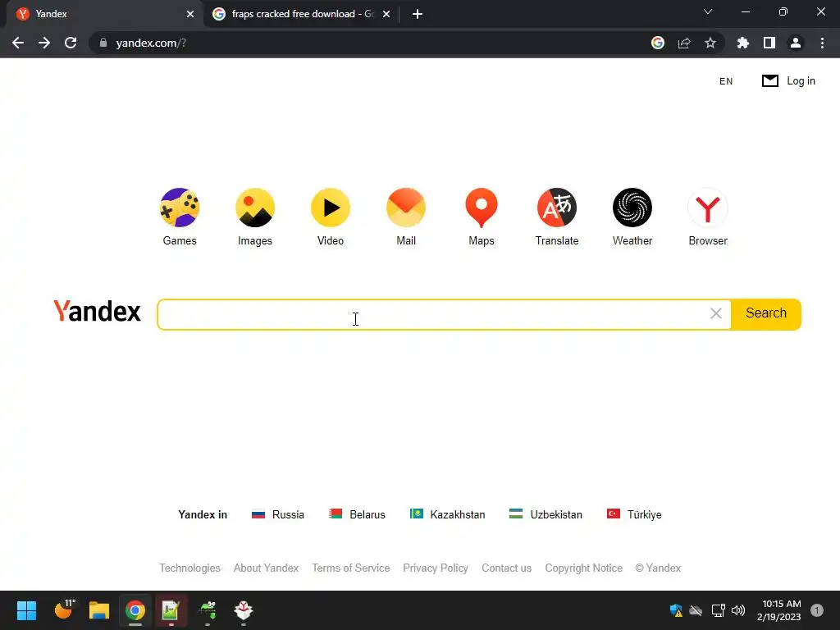Change language via EN selector
Viewport: 840px width, 630px height.
pyautogui.click(x=726, y=81)
